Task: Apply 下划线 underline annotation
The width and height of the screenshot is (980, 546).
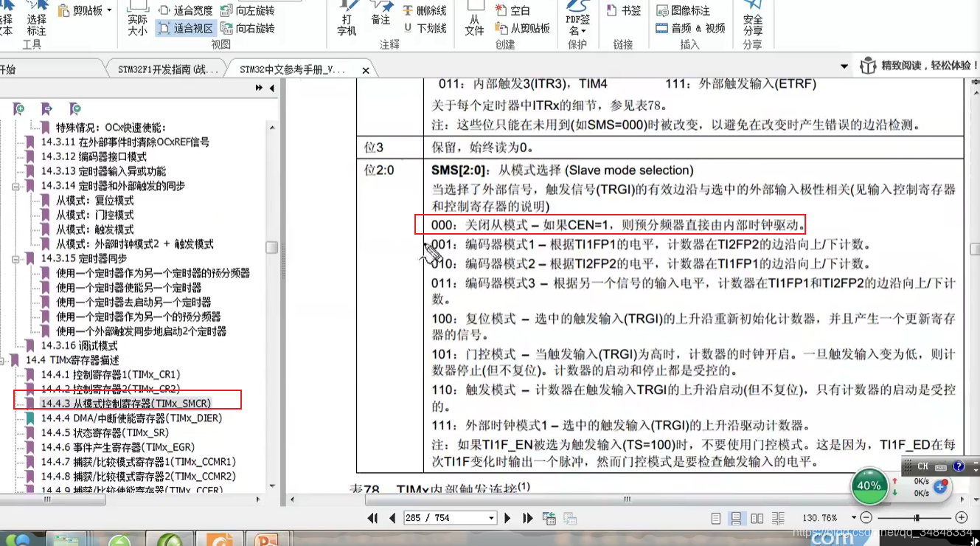Action: coord(425,28)
